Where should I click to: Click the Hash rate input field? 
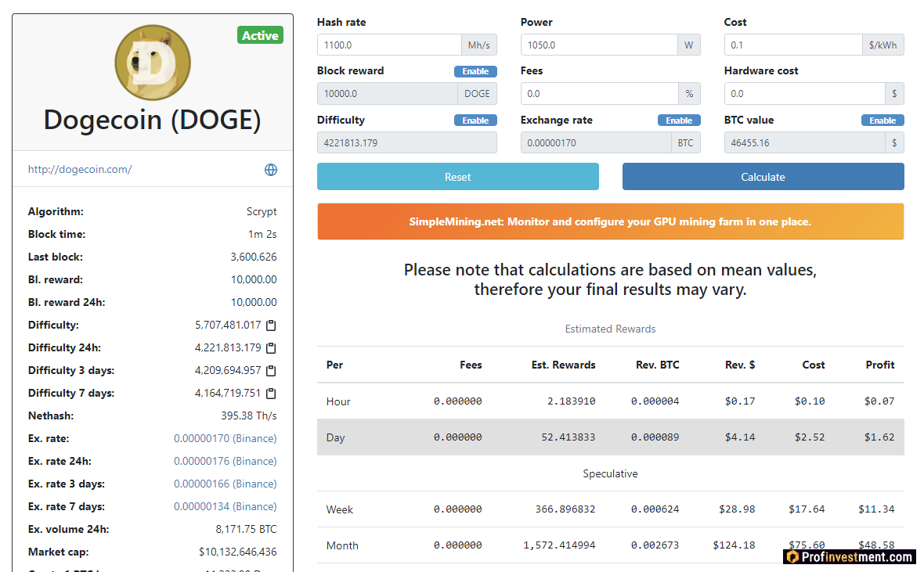tap(388, 45)
